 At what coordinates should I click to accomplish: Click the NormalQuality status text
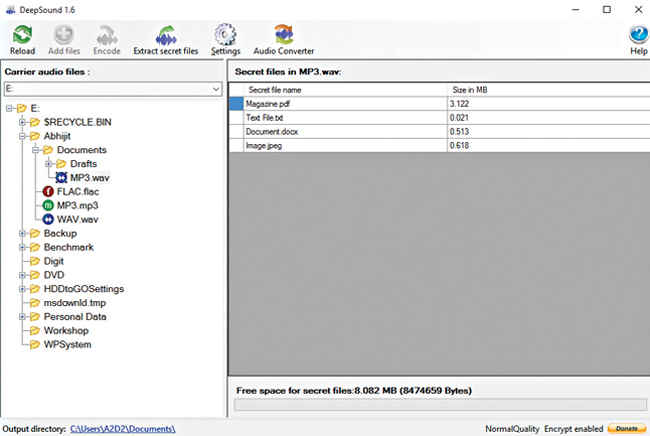[x=512, y=429]
